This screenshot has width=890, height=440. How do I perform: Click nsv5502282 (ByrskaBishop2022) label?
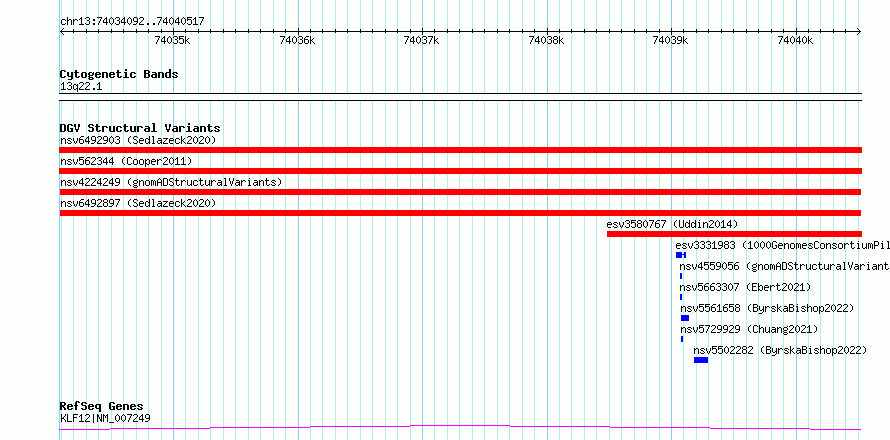(x=780, y=350)
